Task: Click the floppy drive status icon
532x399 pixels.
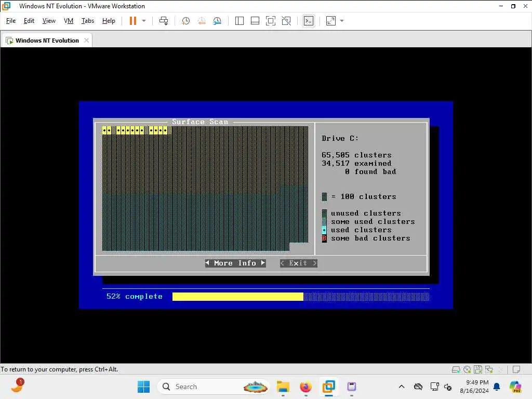Action: tap(478, 369)
